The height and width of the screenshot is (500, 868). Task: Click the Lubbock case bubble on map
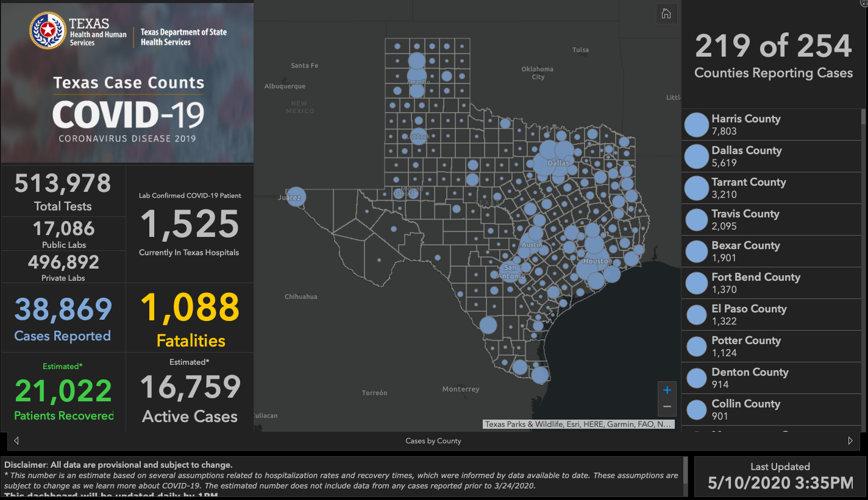[419, 136]
